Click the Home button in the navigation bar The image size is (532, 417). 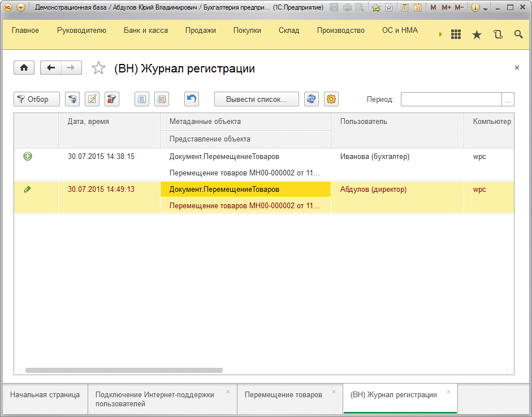pyautogui.click(x=24, y=68)
